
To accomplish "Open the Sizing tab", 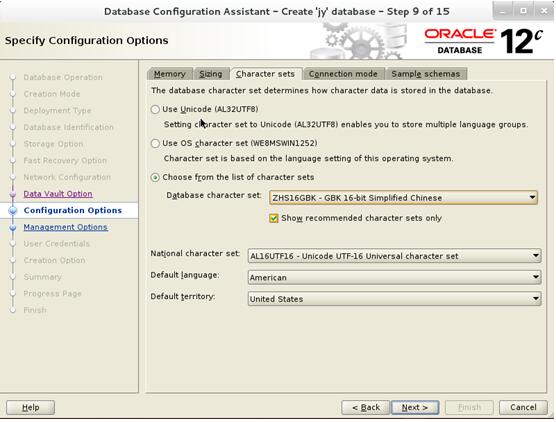I will (x=211, y=74).
